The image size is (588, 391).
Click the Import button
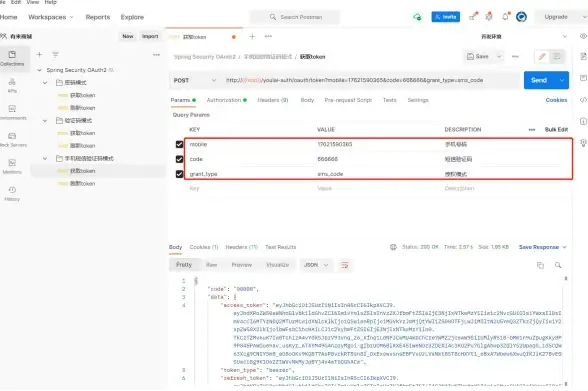(x=150, y=36)
